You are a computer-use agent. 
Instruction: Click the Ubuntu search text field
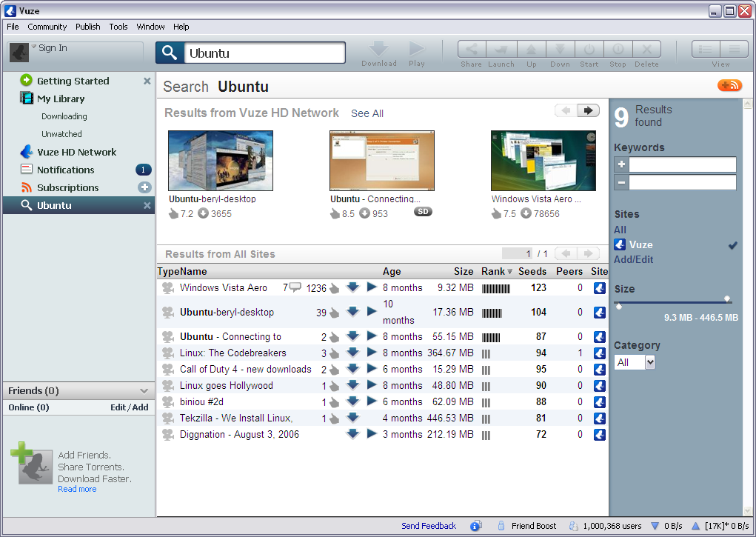(264, 53)
